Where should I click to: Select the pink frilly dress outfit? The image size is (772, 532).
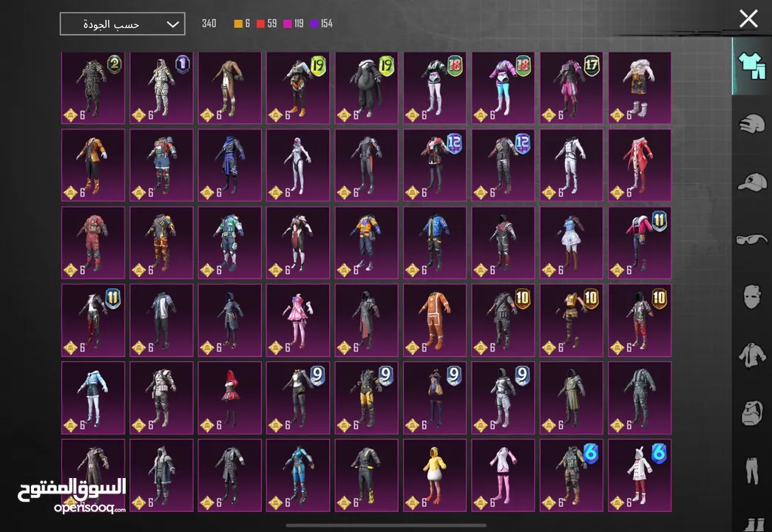point(298,320)
